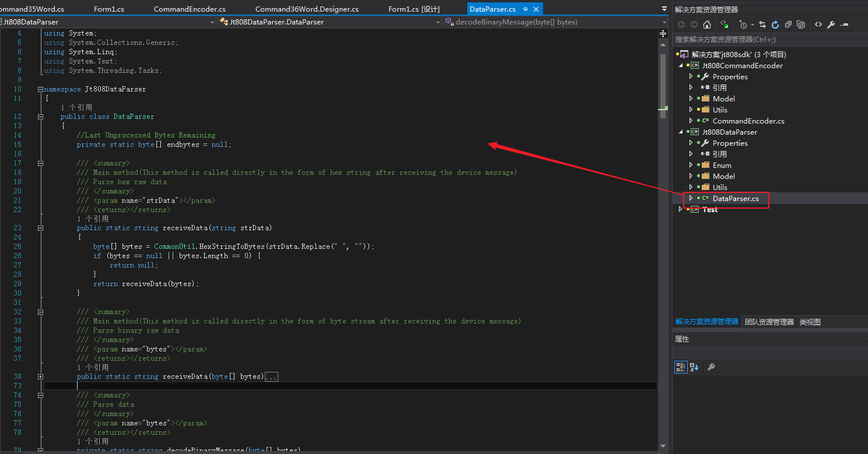Expand the Enum folder in Jt808DataParser
This screenshot has height=454, width=868.
(691, 166)
